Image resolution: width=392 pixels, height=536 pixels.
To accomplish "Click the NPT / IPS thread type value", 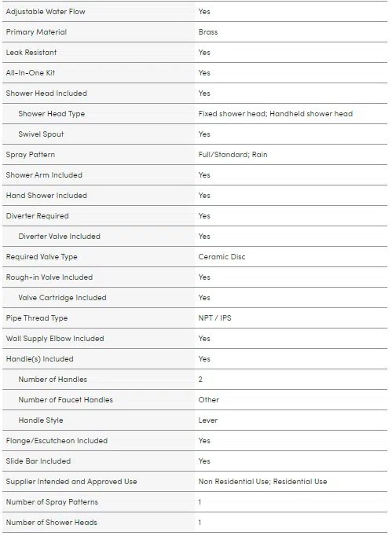I will click(x=214, y=318).
